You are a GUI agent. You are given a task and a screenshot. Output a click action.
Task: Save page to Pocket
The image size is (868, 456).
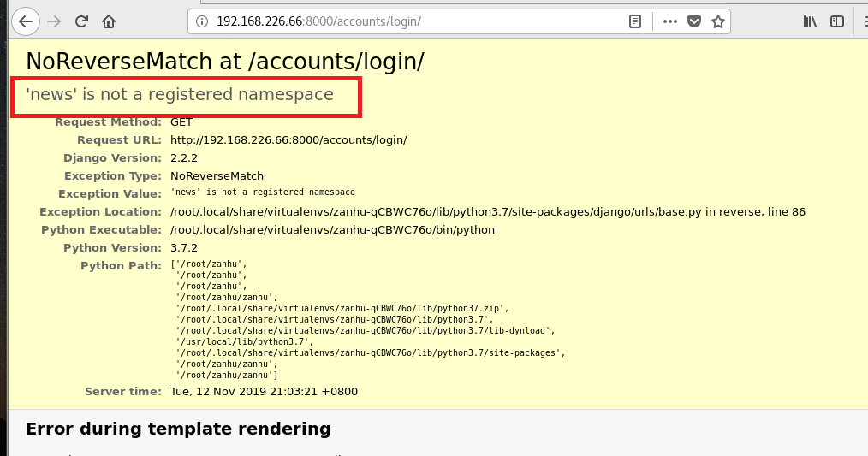tap(694, 21)
